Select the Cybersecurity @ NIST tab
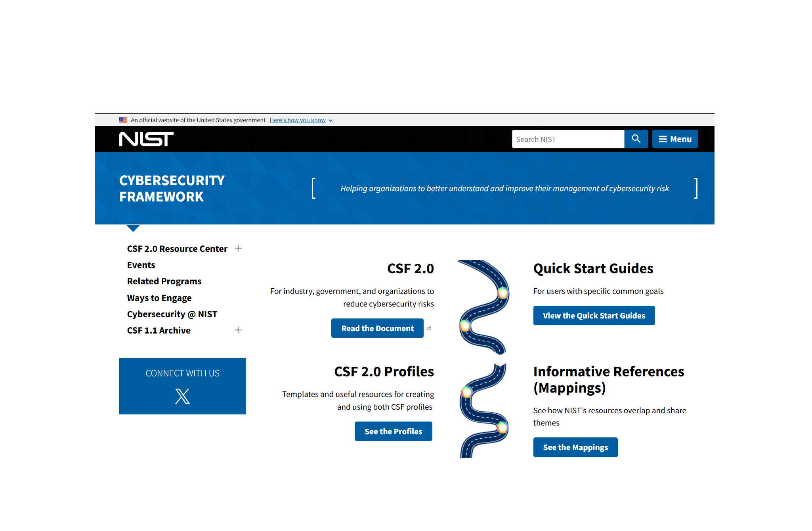 (172, 314)
